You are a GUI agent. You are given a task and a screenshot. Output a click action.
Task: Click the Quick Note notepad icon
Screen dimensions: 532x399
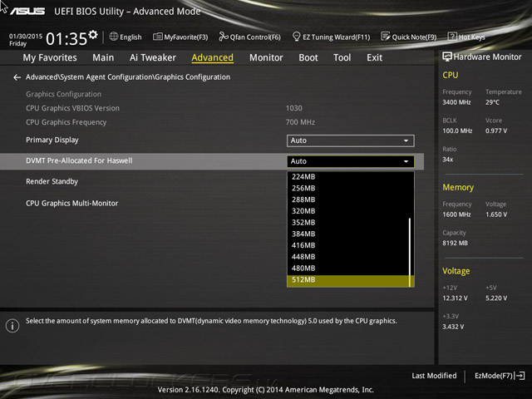tap(386, 37)
